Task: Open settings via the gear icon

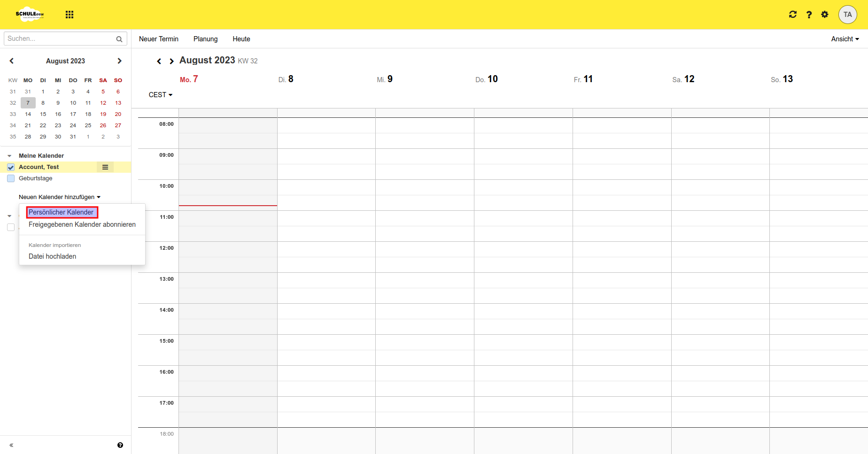Action: [x=825, y=14]
